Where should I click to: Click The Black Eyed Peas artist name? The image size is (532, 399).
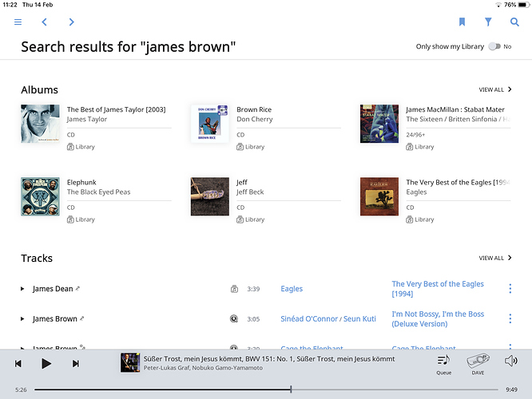[98, 192]
